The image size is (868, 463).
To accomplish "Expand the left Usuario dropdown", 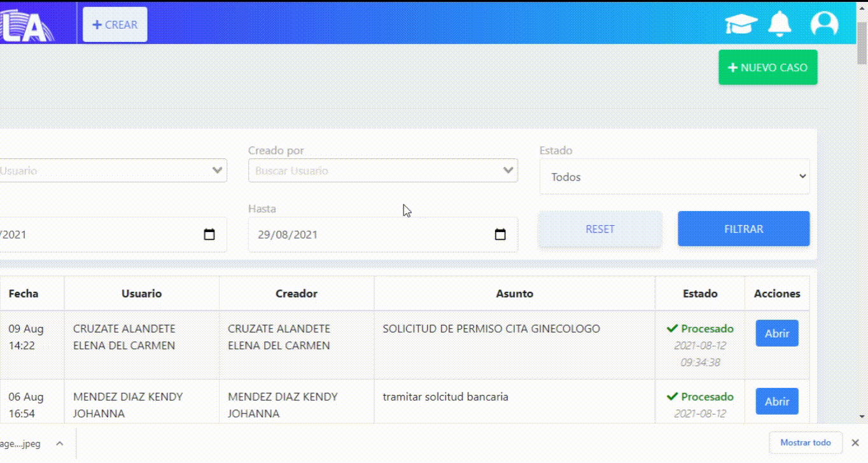I will tap(111, 170).
